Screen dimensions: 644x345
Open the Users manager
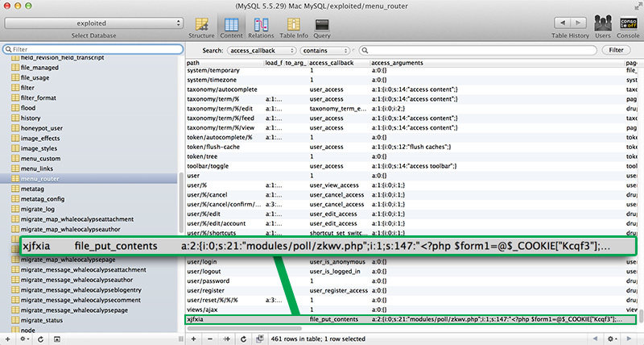(603, 28)
